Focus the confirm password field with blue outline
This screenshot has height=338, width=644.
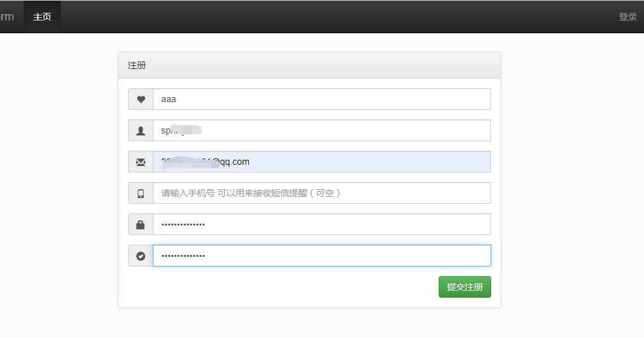pos(322,256)
